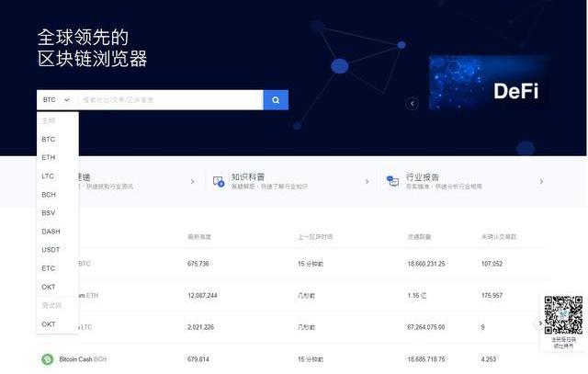Image resolution: width=588 pixels, height=374 pixels.
Task: Click the green Bitcoin Cash coin icon
Action: coord(47,359)
